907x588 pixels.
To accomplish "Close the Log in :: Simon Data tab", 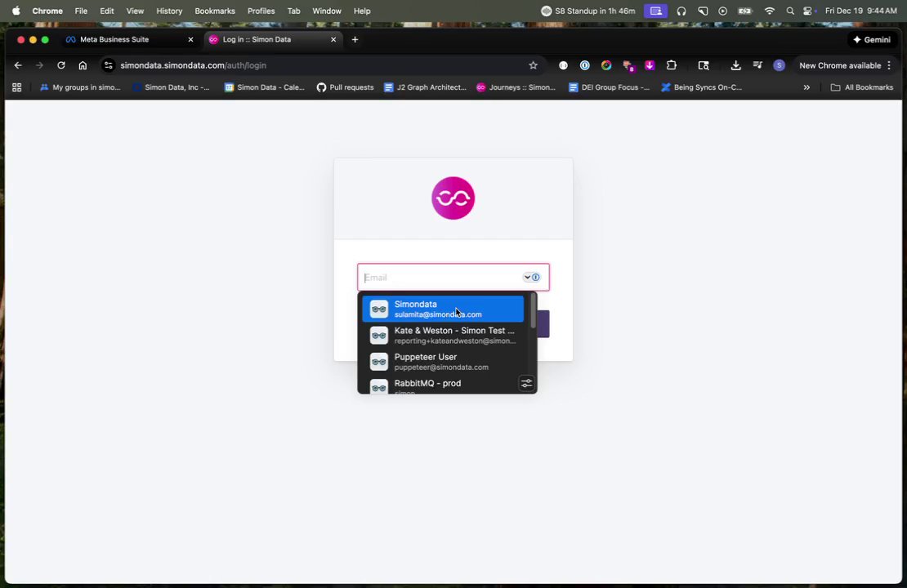I will [333, 39].
